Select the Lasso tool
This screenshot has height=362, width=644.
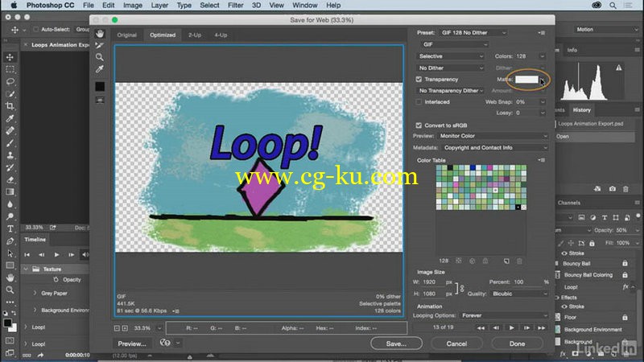10,81
